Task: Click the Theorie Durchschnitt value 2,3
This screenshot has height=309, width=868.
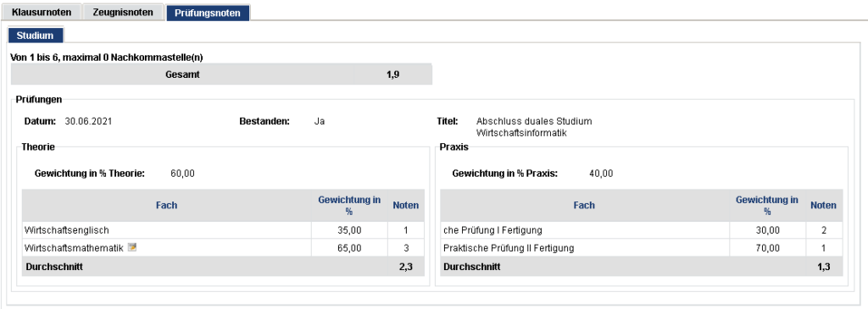Action: point(406,267)
